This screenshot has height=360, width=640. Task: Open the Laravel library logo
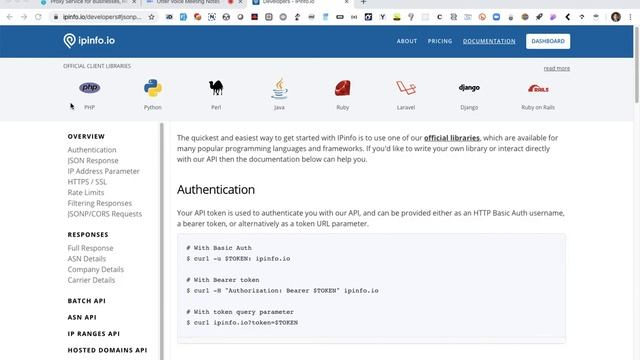[x=406, y=87]
